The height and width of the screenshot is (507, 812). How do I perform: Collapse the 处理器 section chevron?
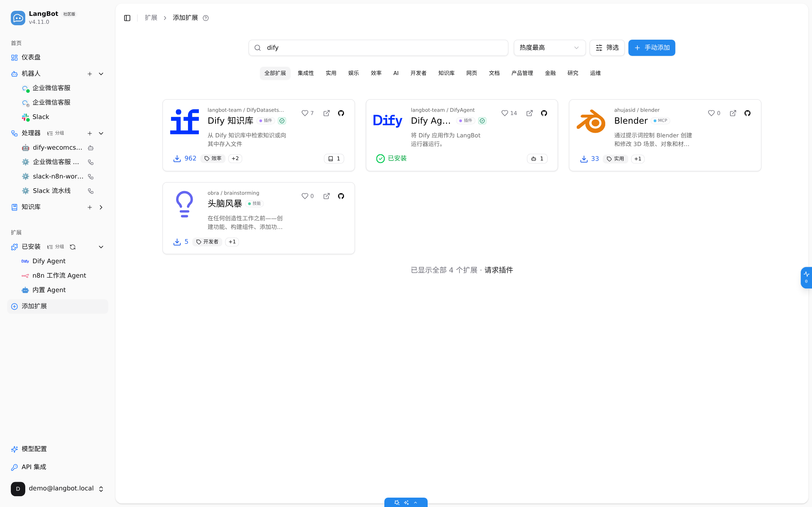pyautogui.click(x=101, y=133)
